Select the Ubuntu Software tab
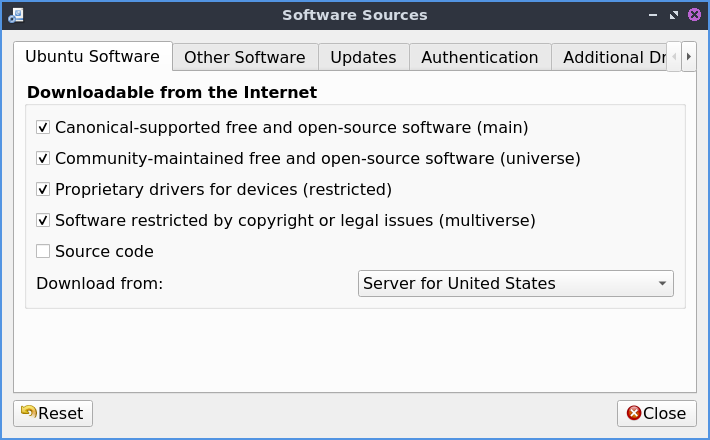The width and height of the screenshot is (710, 440). pos(92,56)
